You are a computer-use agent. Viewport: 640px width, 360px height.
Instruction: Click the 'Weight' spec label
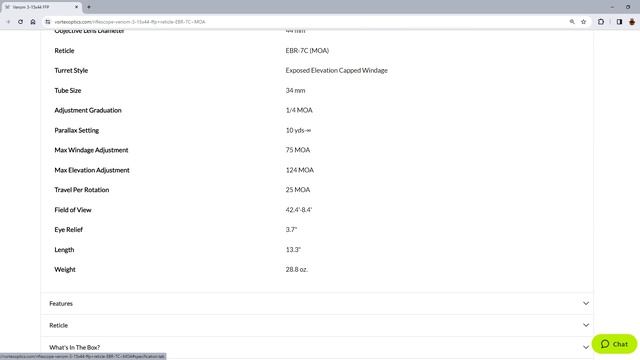65,269
